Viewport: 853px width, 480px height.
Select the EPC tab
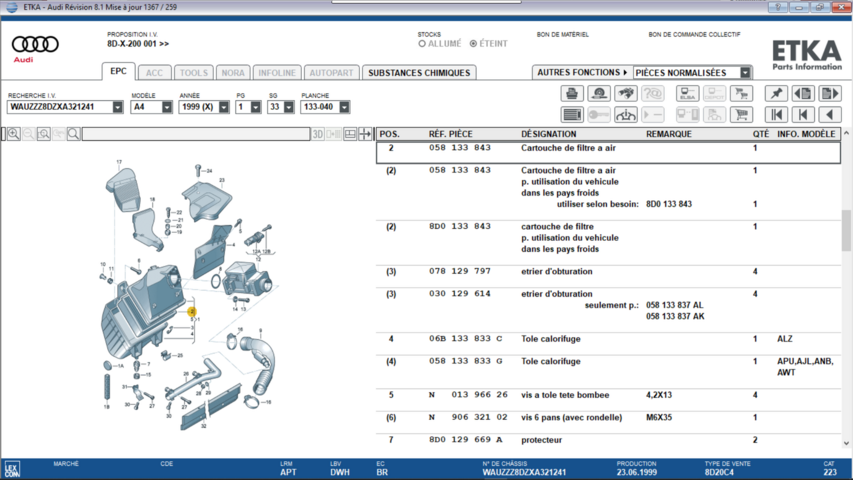click(118, 72)
